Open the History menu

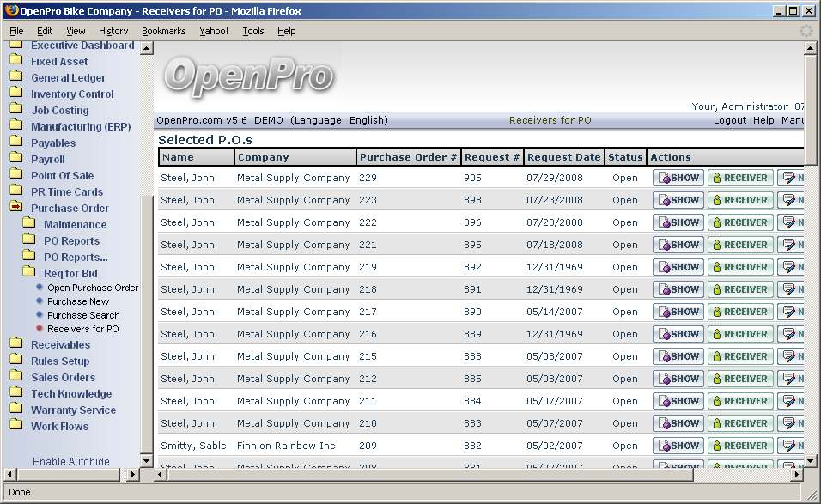(x=113, y=31)
